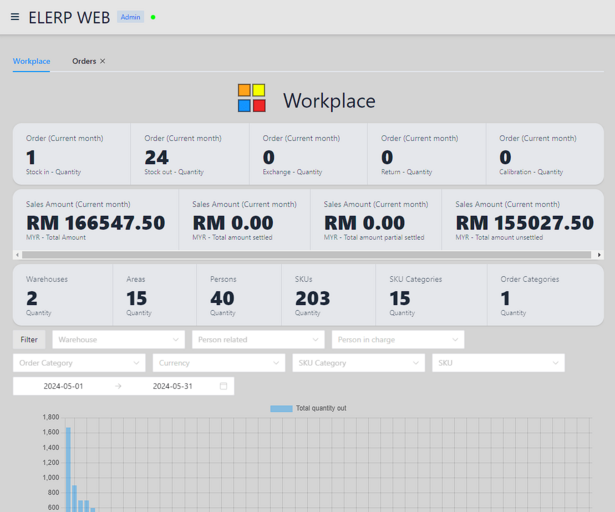
Task: Click the sales amount horizontal scrollbar
Action: 300,255
